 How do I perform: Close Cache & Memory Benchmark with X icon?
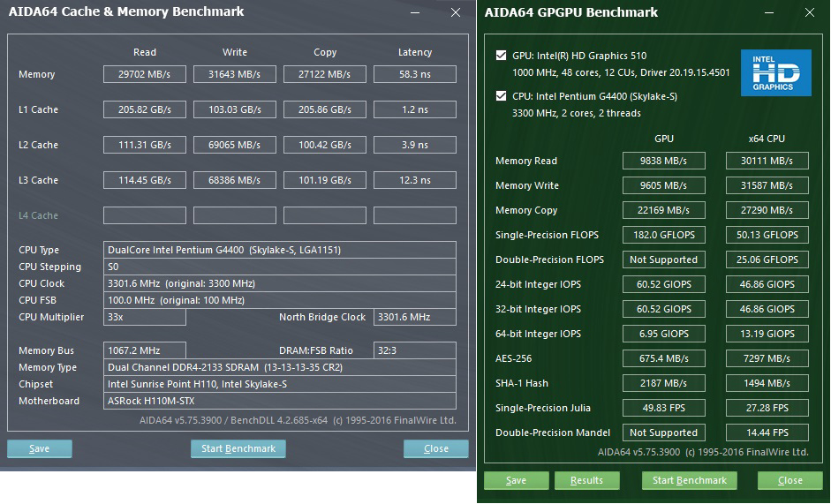coord(456,12)
